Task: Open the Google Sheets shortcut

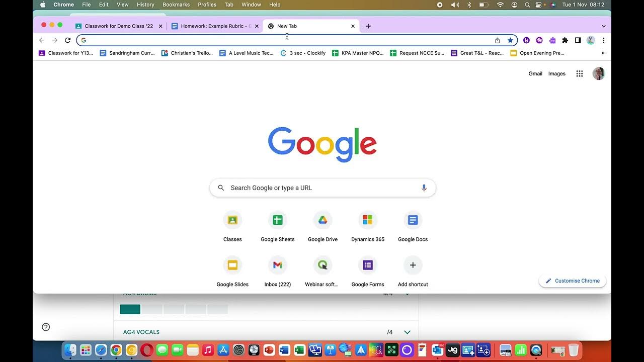Action: (278, 226)
